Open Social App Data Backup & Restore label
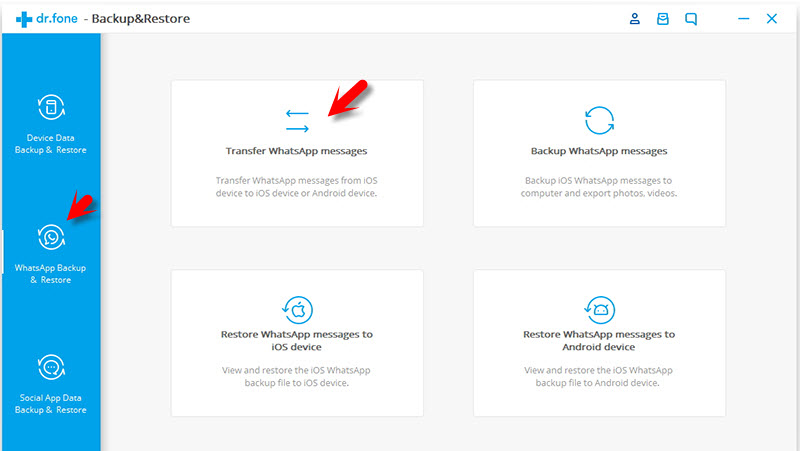Screen dimensions: 800x451 [51, 404]
